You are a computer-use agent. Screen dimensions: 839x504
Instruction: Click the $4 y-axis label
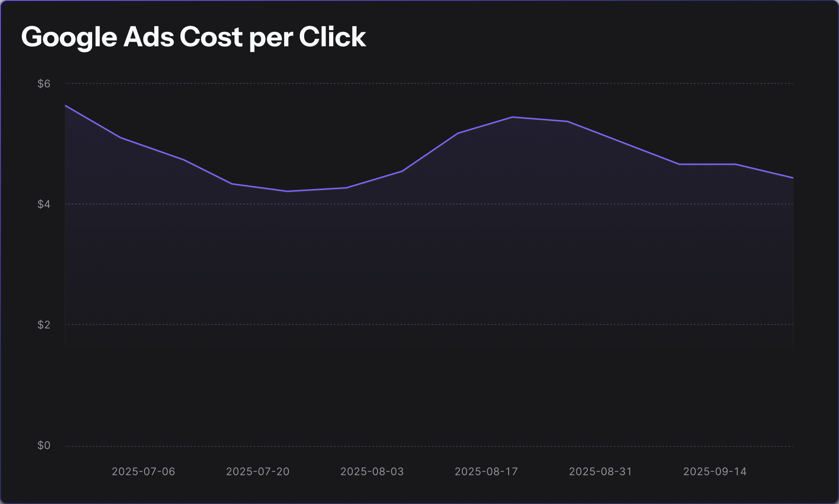click(x=44, y=204)
